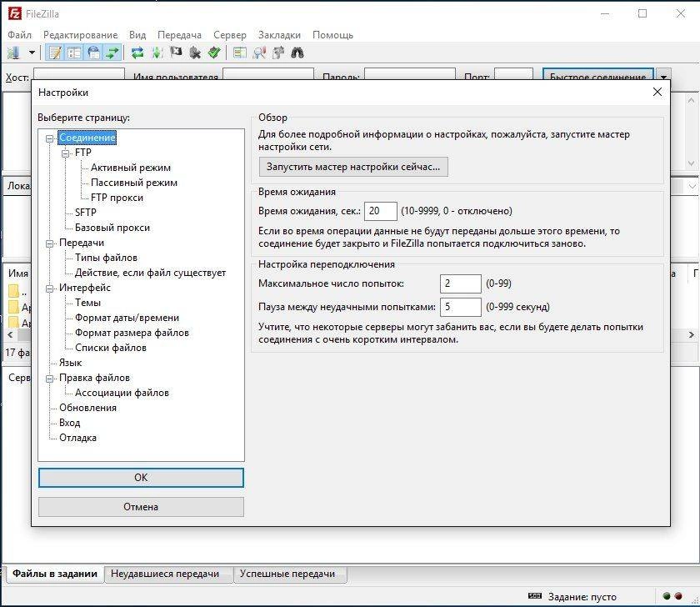The image size is (700, 607).
Task: Open the Site Manager toolbar icon
Action: click(x=13, y=53)
